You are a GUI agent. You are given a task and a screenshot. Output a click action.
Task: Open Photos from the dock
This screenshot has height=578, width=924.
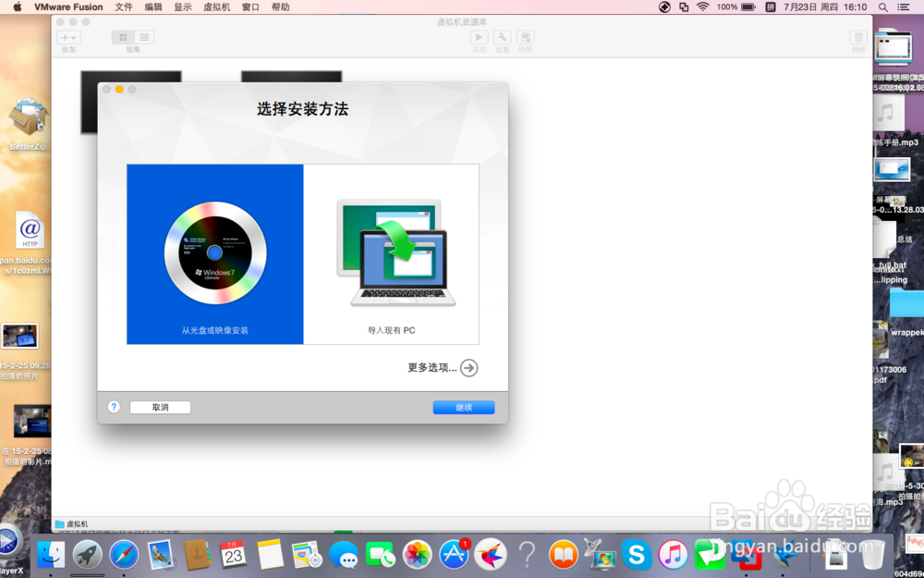click(x=418, y=555)
